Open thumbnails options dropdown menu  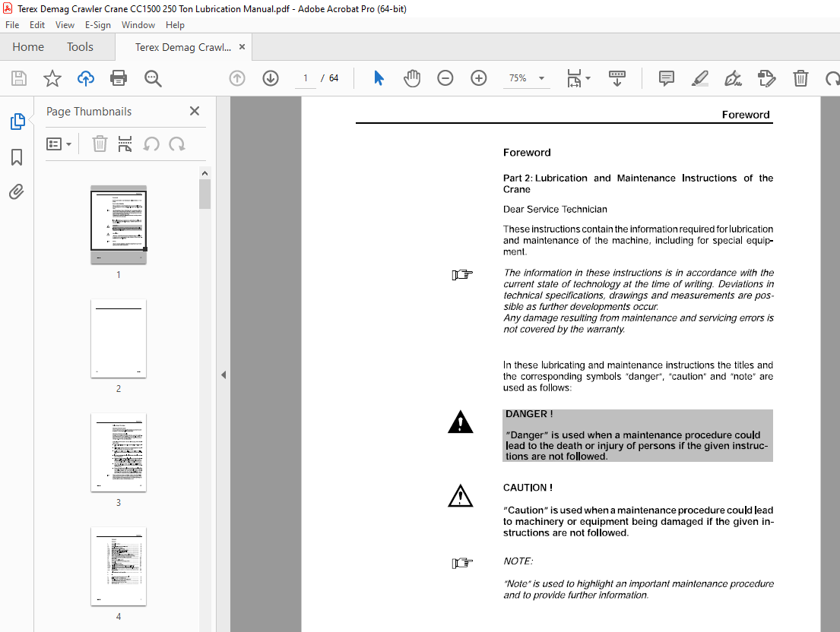pos(59,144)
